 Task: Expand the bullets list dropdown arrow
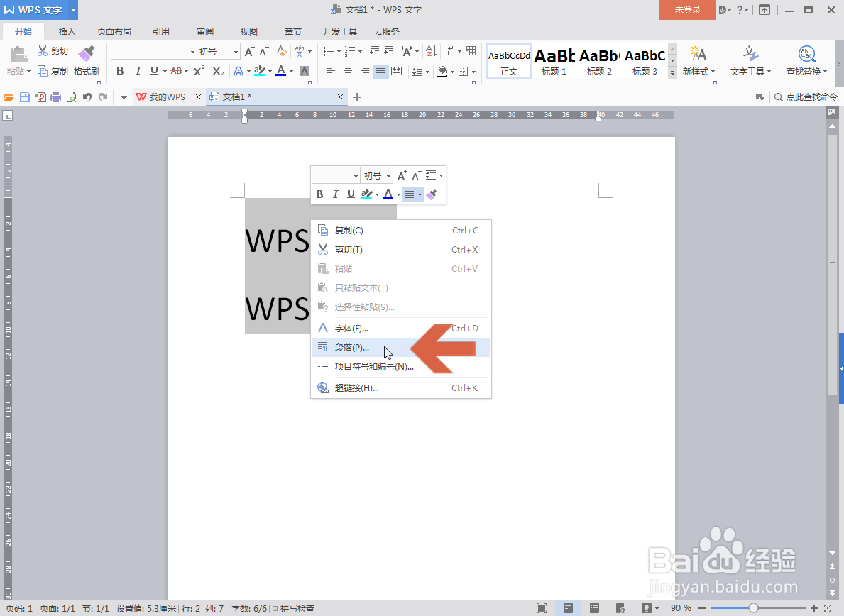339,52
